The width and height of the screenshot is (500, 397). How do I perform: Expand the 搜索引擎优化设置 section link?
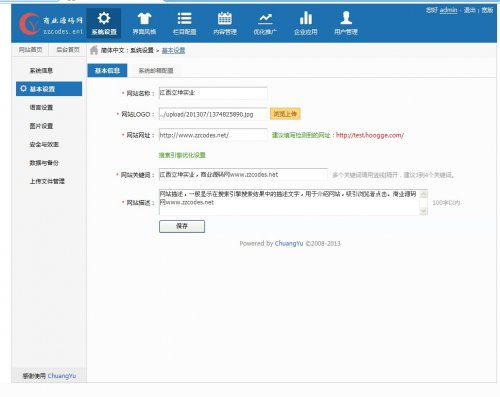coord(182,155)
